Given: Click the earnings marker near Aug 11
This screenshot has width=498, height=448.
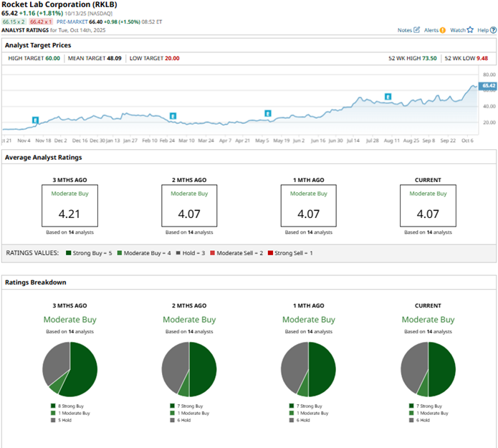Looking at the screenshot, I should pyautogui.click(x=388, y=97).
